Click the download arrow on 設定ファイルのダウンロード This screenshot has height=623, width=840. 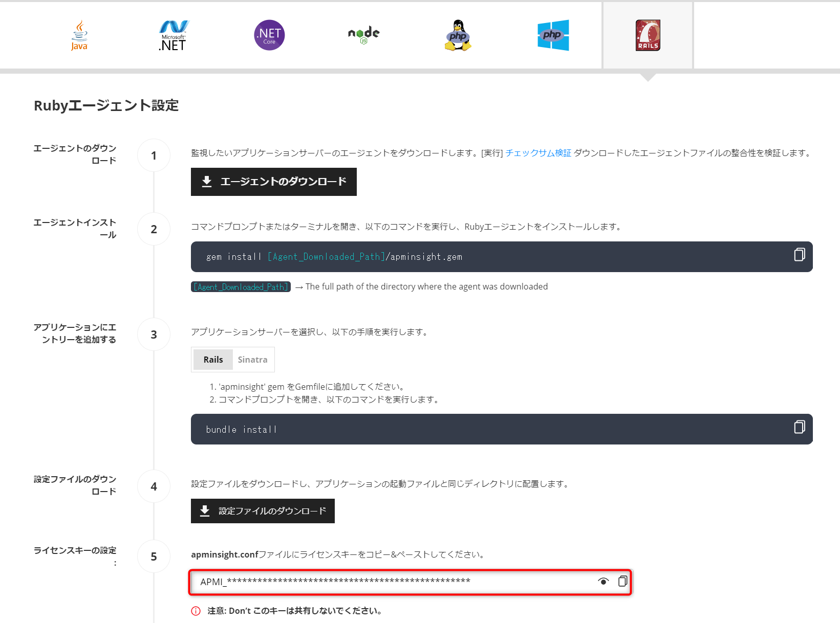(x=204, y=510)
